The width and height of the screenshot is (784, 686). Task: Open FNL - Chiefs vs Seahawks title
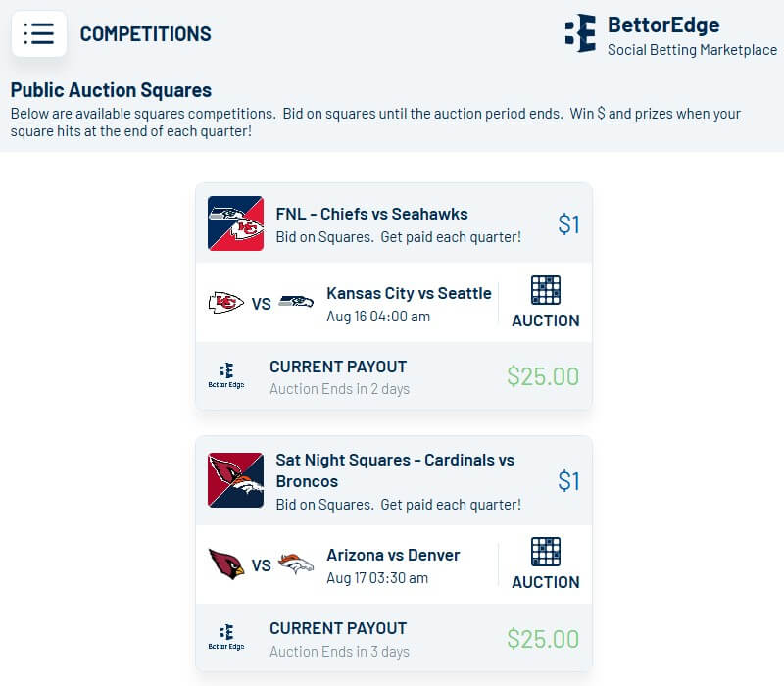pos(371,214)
